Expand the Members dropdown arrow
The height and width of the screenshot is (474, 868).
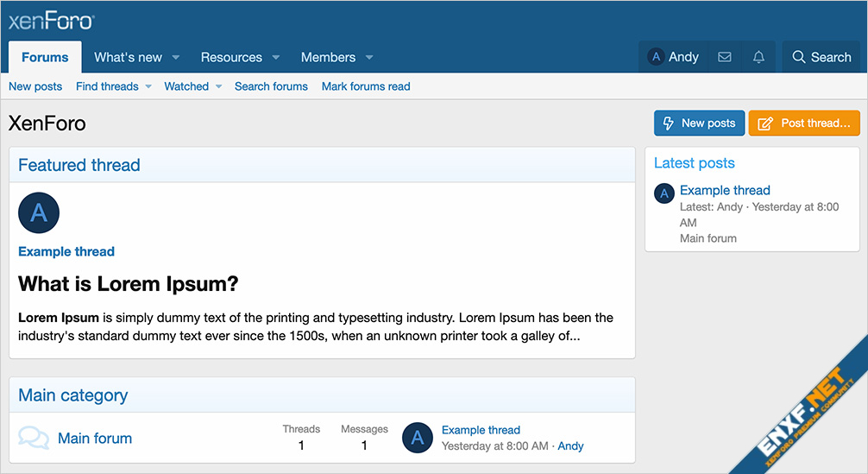369,58
